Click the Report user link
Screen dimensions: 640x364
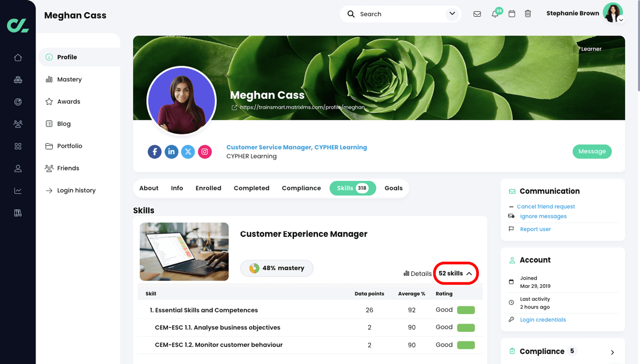[535, 229]
